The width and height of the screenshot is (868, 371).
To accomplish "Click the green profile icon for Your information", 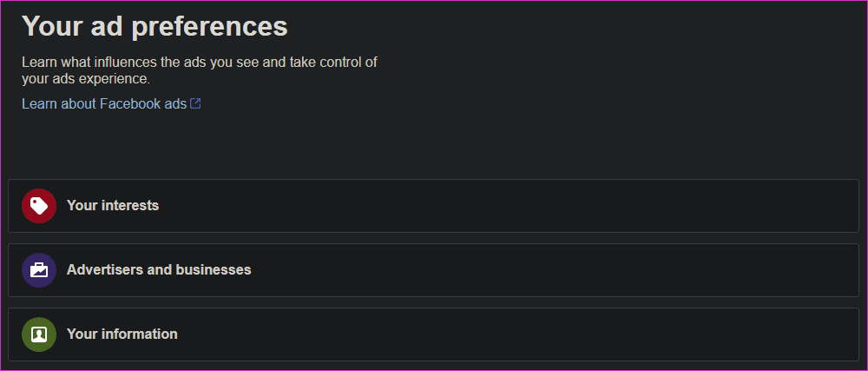I will pos(39,335).
